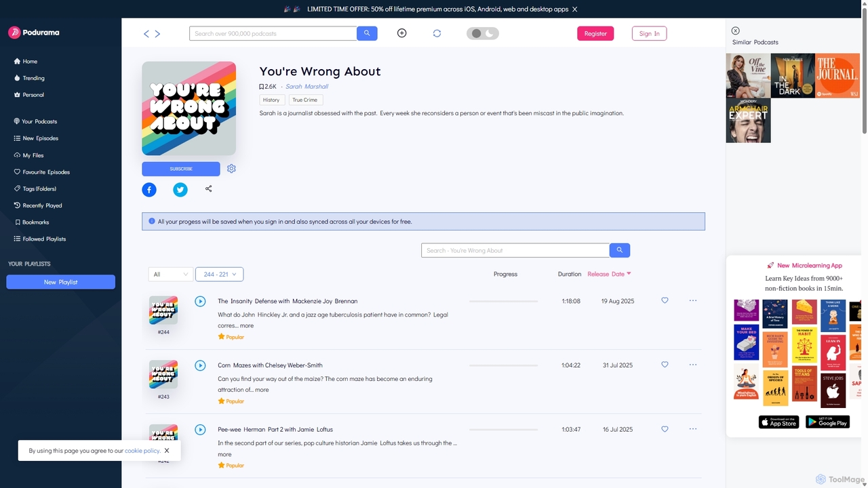Select the History genre tag

[x=271, y=100]
